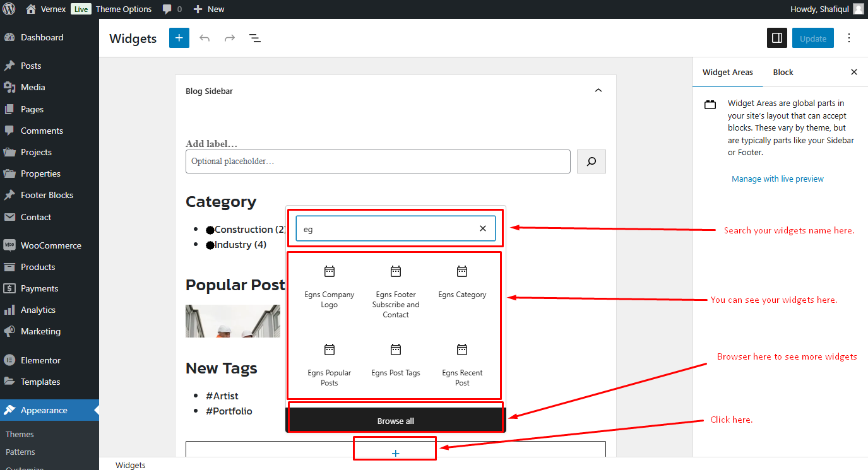This screenshot has height=470, width=868.
Task: Click the Undo arrow
Action: pos(205,38)
